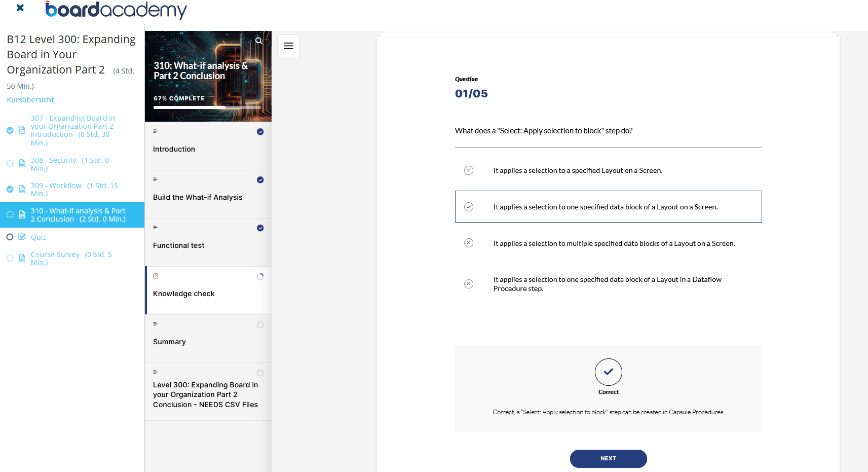Select answer mentioning Dataflow Procedure step
The height and width of the screenshot is (472, 868).
point(608,284)
